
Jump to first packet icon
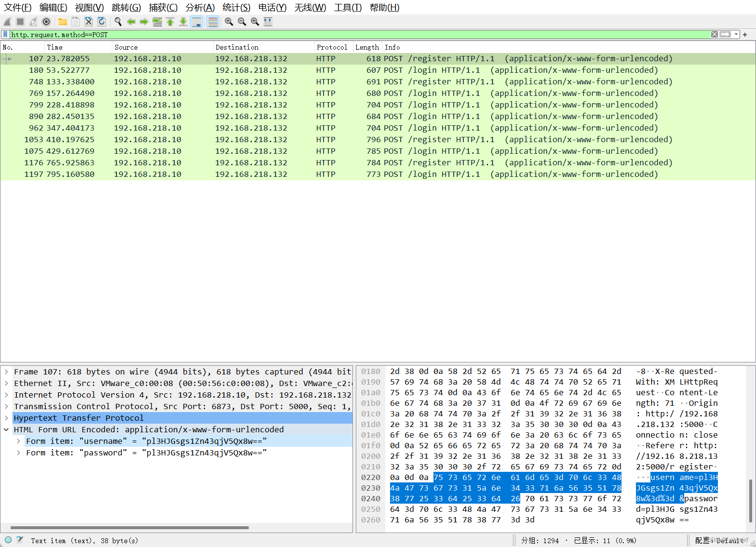(170, 22)
